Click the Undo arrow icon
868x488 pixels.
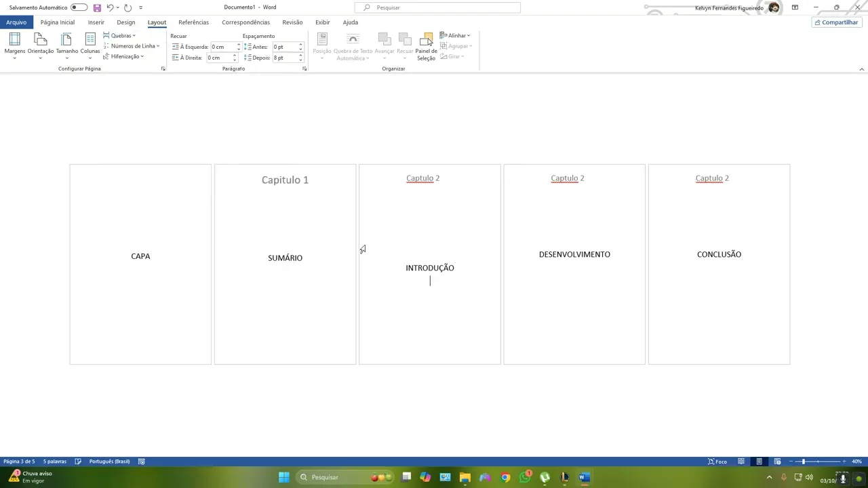110,7
